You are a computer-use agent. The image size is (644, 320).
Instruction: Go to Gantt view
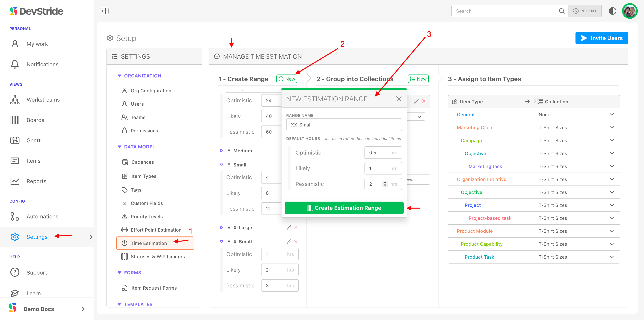click(x=33, y=140)
